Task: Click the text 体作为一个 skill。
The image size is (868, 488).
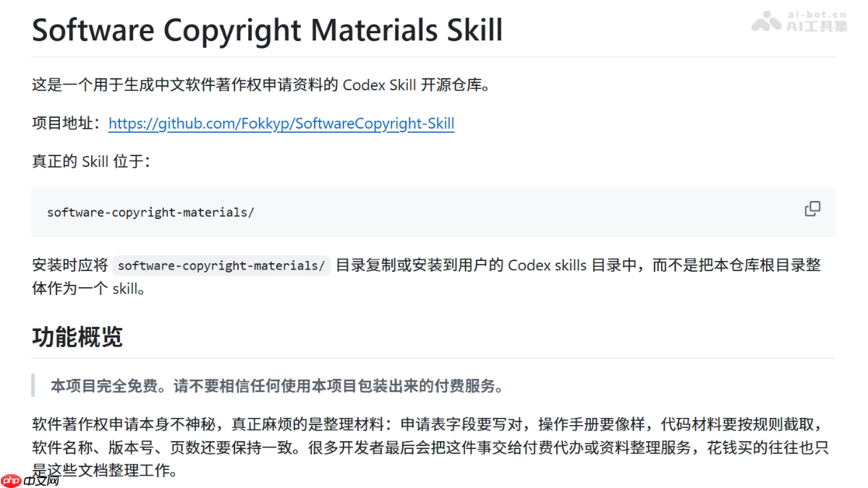Action: 88,289
